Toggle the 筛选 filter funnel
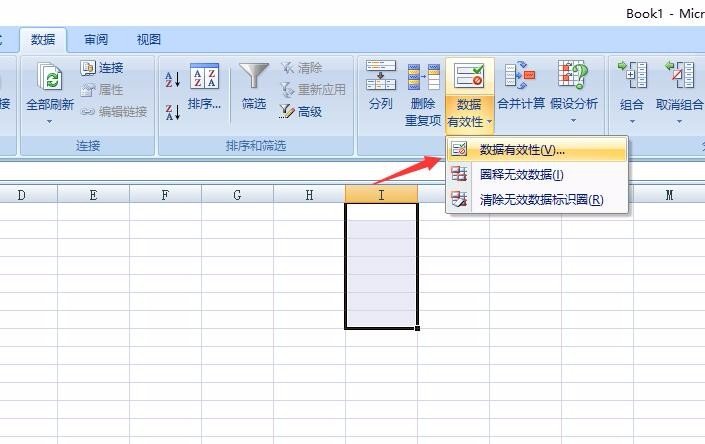705x444 pixels. point(254,88)
